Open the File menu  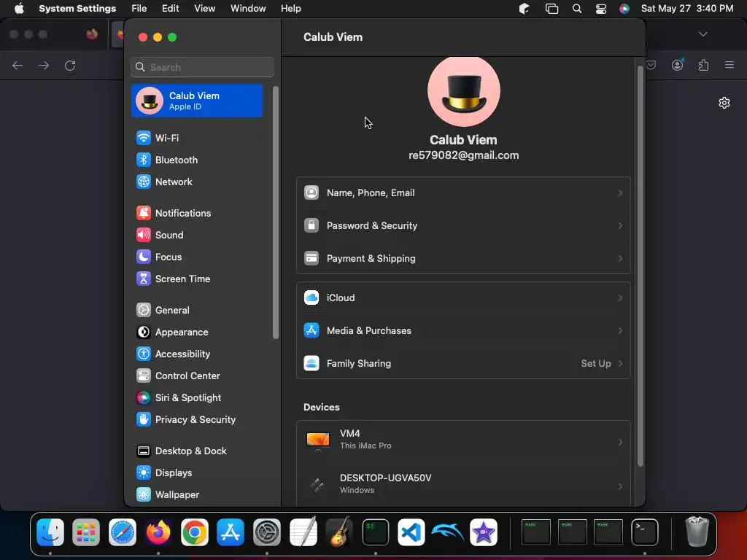pos(139,9)
